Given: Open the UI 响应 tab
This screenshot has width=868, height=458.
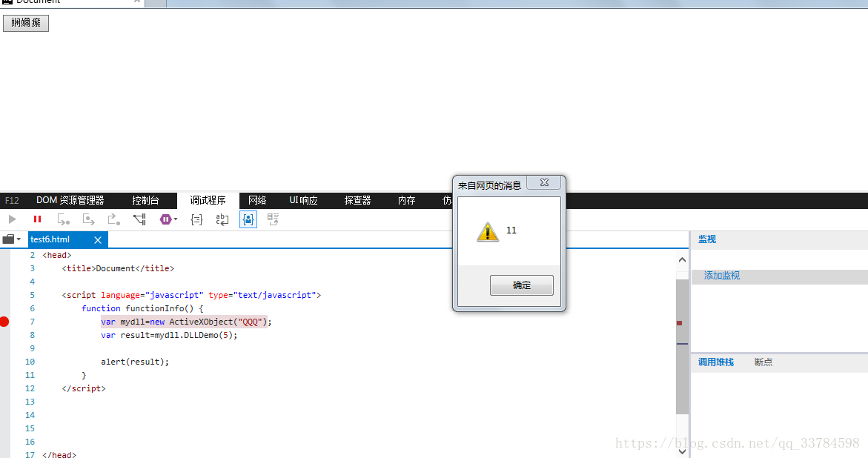Looking at the screenshot, I should (x=303, y=200).
